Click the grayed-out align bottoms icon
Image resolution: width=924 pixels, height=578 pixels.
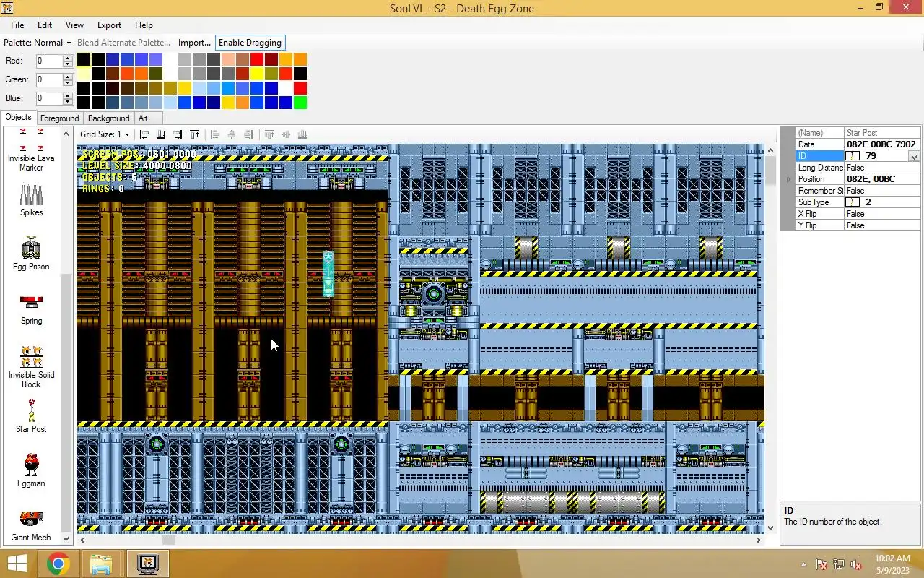click(x=302, y=134)
